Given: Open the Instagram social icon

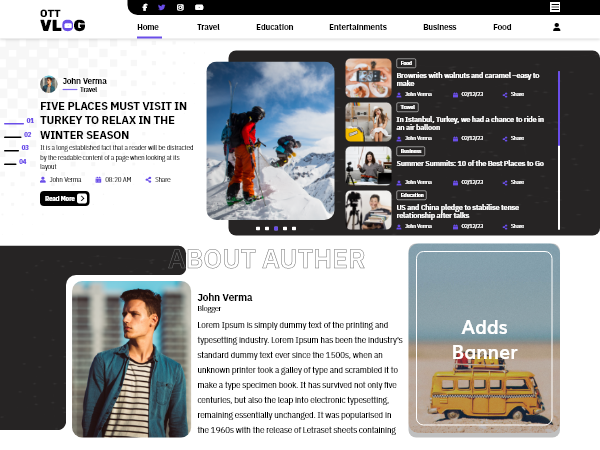Looking at the screenshot, I should [180, 7].
